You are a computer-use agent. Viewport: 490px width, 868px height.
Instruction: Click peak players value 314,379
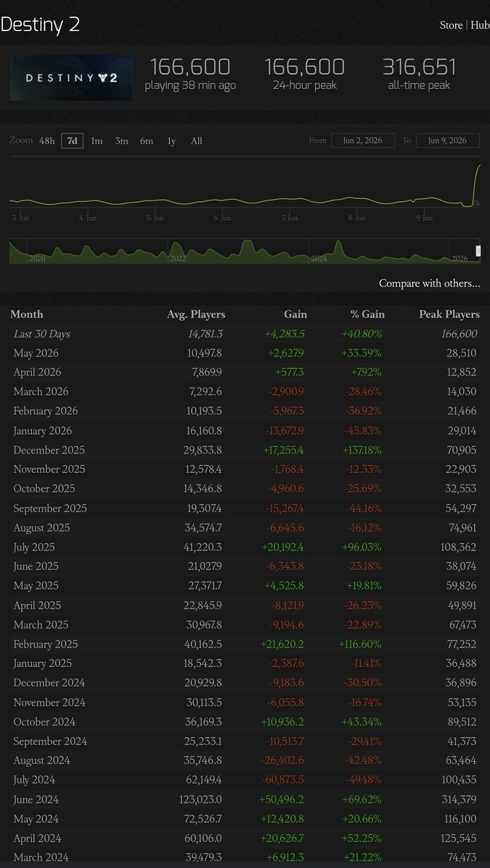pyautogui.click(x=457, y=799)
